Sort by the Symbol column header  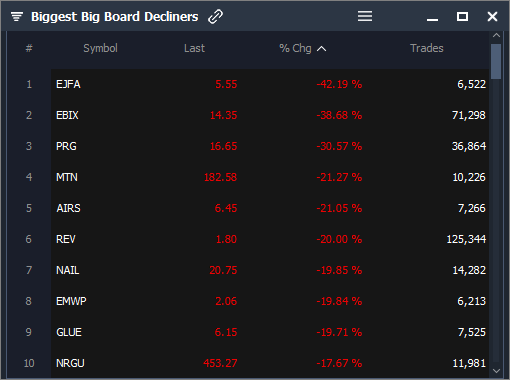100,48
